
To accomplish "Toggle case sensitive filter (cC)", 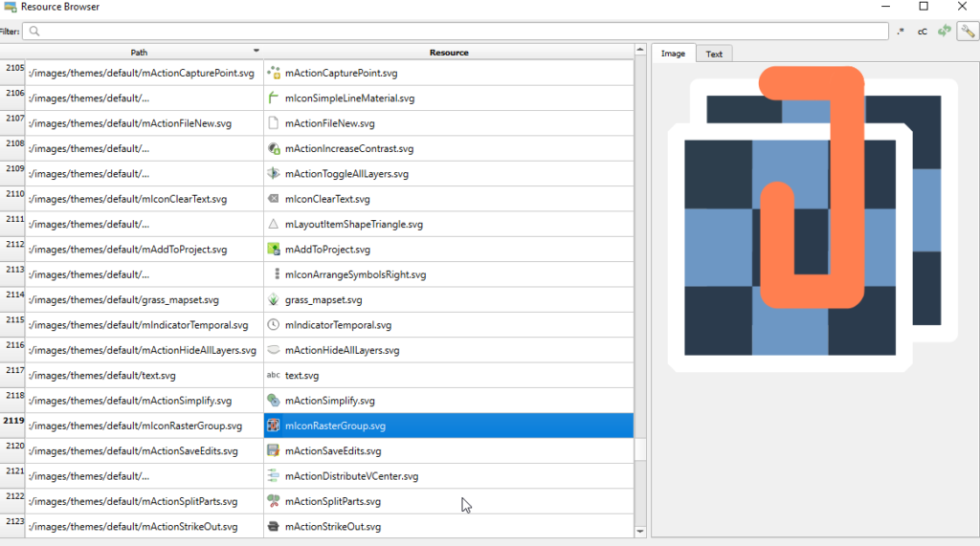I will point(923,32).
